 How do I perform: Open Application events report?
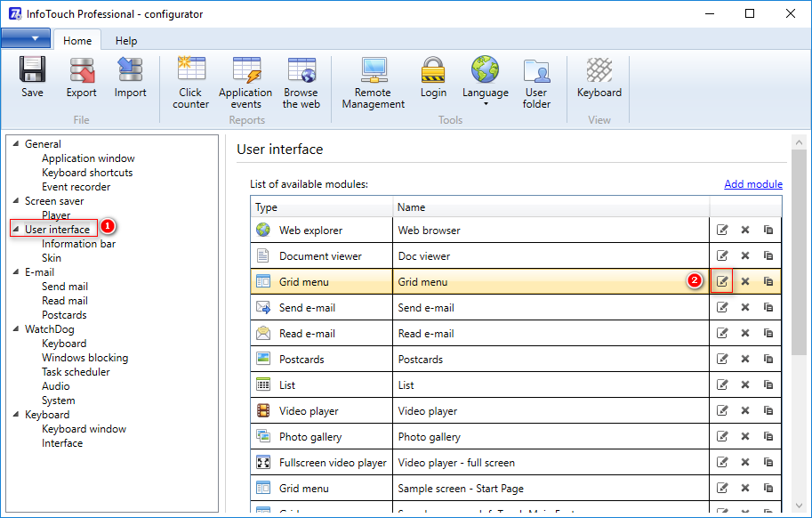(x=245, y=83)
